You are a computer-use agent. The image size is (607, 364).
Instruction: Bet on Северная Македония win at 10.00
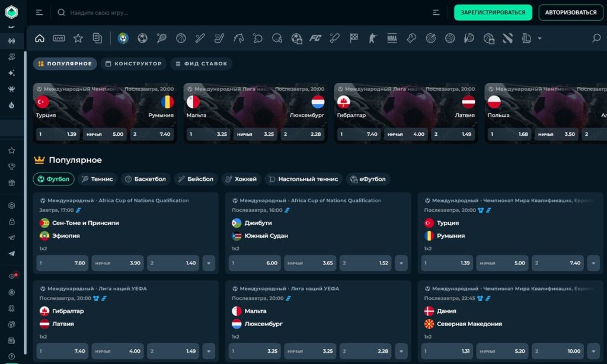pos(558,351)
